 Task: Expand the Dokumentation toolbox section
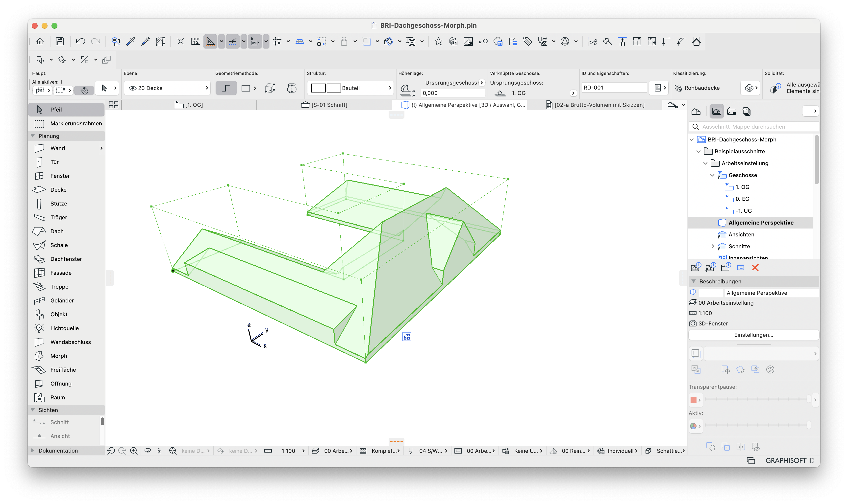click(33, 450)
